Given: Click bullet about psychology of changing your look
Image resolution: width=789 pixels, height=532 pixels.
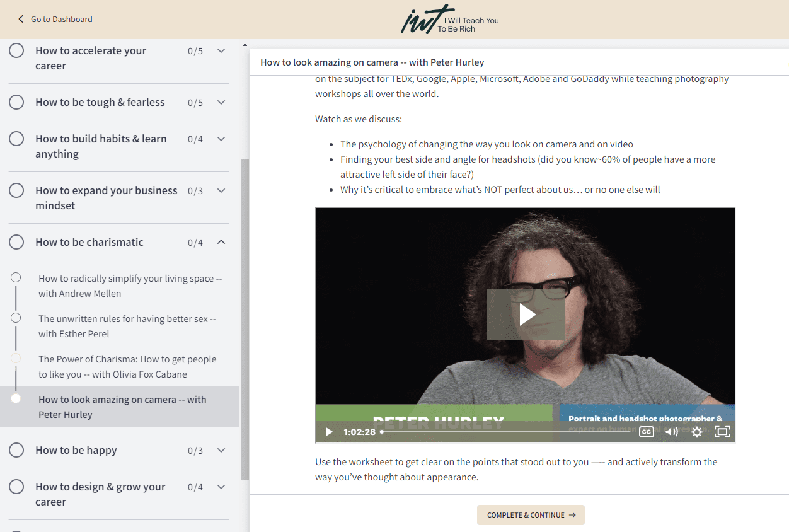Looking at the screenshot, I should click(x=487, y=144).
